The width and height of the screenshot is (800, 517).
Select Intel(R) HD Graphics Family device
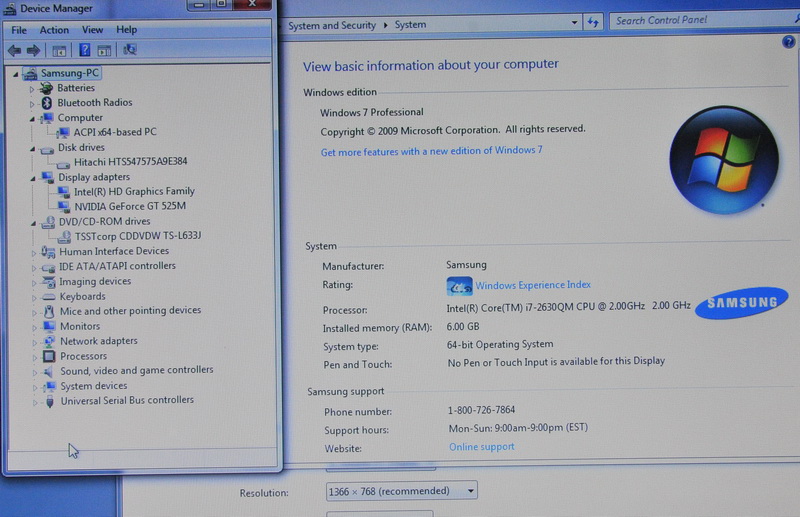coord(134,191)
